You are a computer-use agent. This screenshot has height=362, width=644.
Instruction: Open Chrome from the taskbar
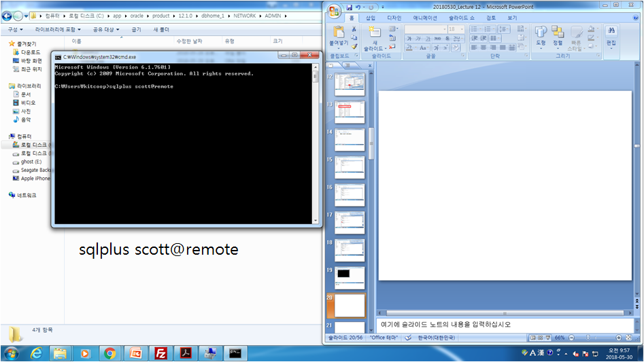click(x=109, y=353)
